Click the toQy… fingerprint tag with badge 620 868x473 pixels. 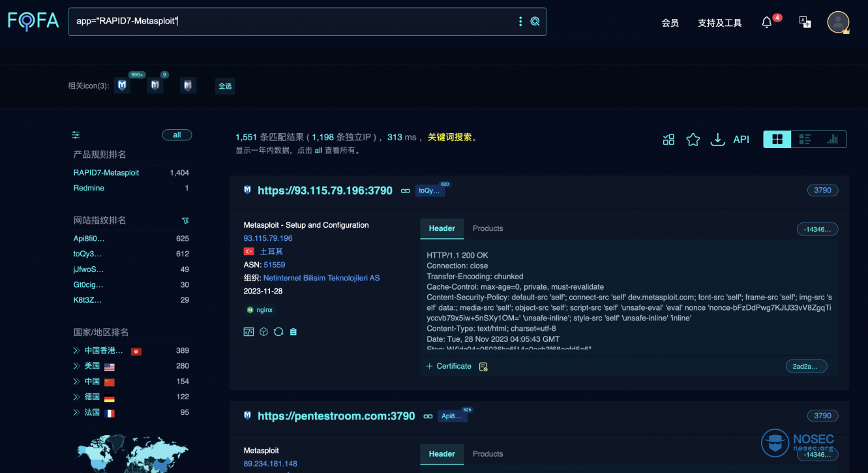click(430, 191)
